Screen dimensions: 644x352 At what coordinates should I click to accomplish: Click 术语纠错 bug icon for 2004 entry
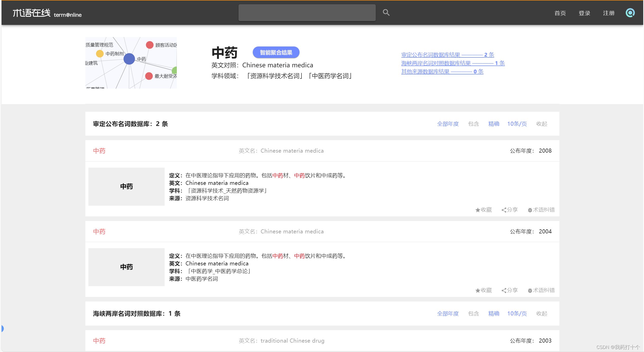530,291
